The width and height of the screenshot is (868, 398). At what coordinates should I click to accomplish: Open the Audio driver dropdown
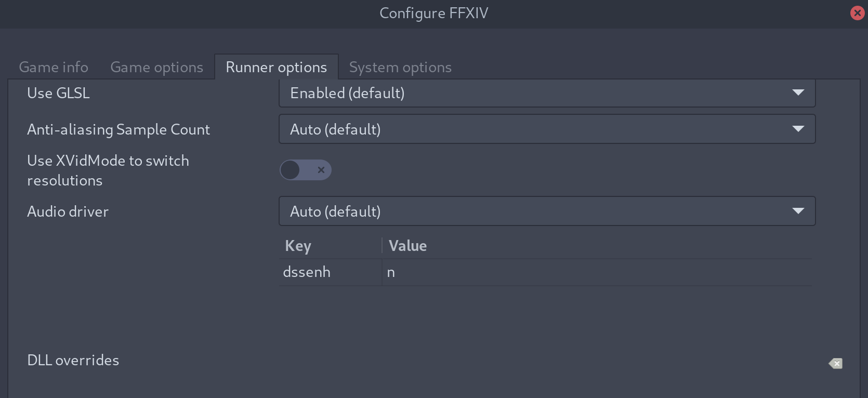click(x=547, y=211)
